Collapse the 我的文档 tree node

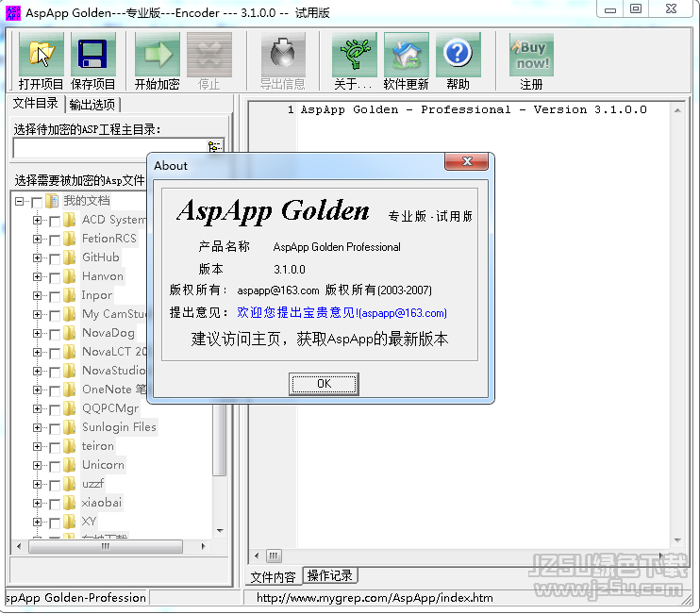[x=19, y=202]
